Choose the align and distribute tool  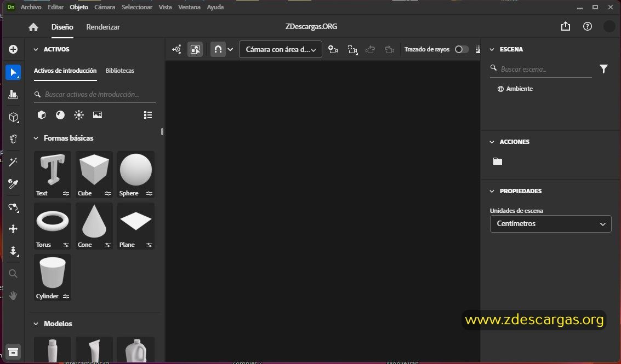(13, 94)
